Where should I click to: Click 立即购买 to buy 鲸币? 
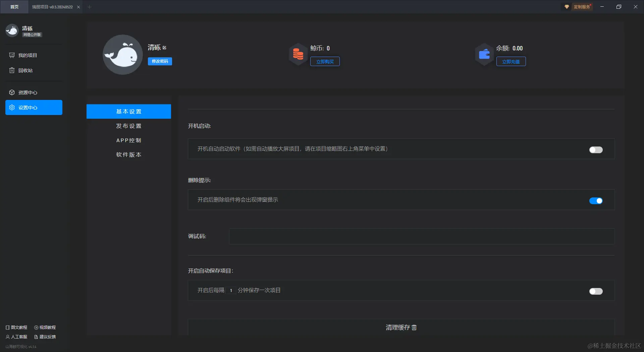[x=325, y=62]
